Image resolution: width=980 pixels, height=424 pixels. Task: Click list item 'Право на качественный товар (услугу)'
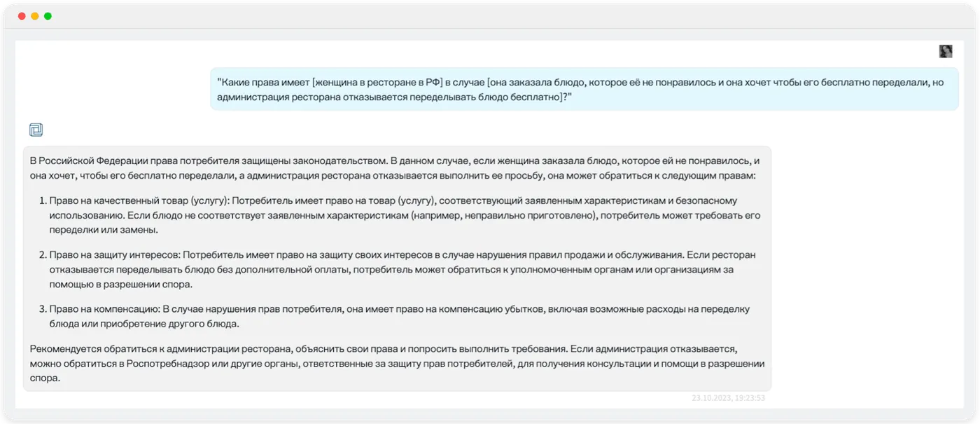[x=405, y=215]
